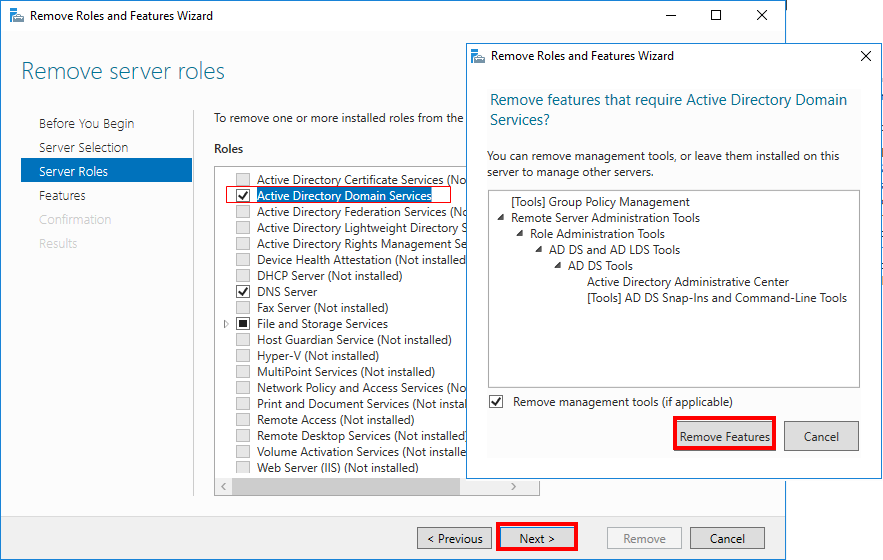Cancel the main wizard window
This screenshot has height=560, width=883.
[727, 539]
